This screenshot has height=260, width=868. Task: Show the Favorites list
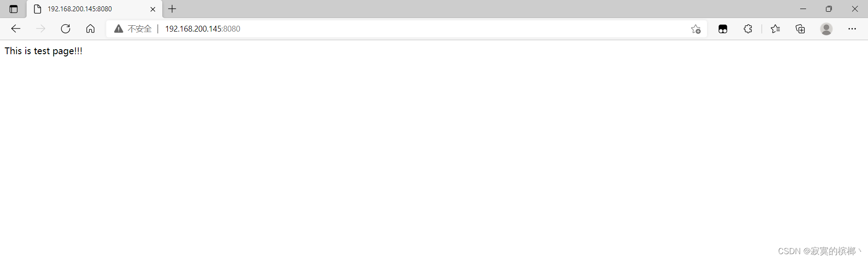(x=775, y=29)
